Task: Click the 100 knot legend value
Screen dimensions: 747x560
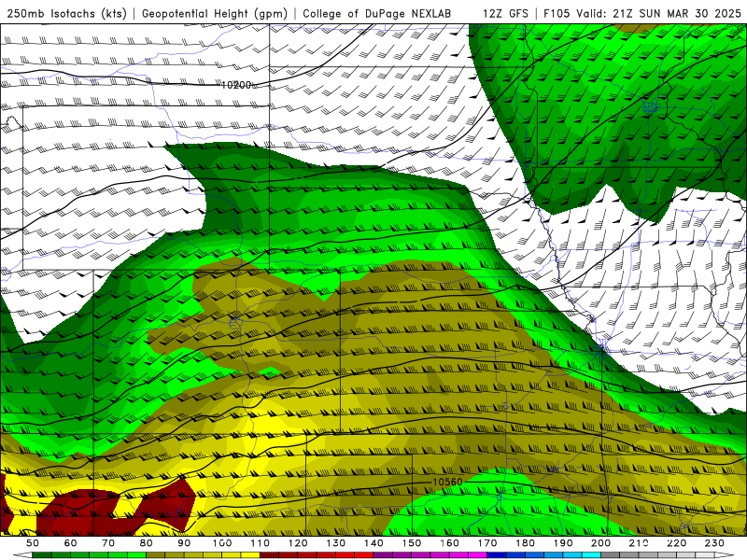Action: [x=222, y=543]
